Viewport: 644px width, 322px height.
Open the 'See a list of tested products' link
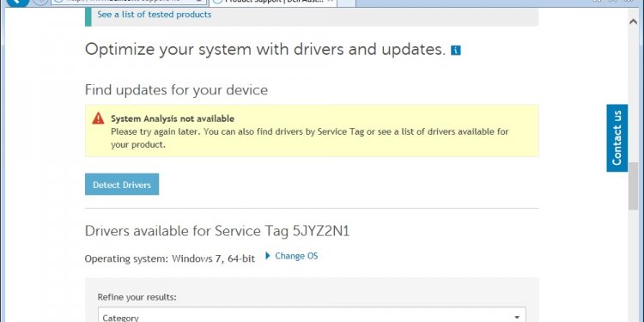(x=154, y=15)
